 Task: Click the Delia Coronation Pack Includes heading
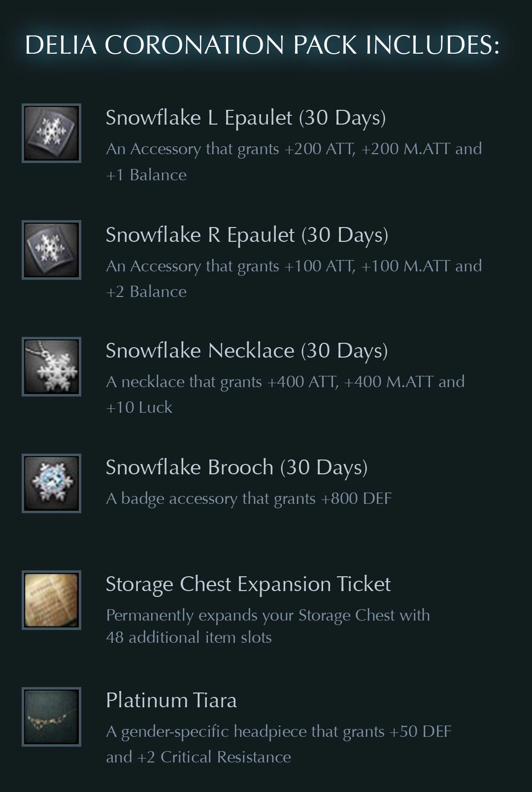click(x=262, y=45)
